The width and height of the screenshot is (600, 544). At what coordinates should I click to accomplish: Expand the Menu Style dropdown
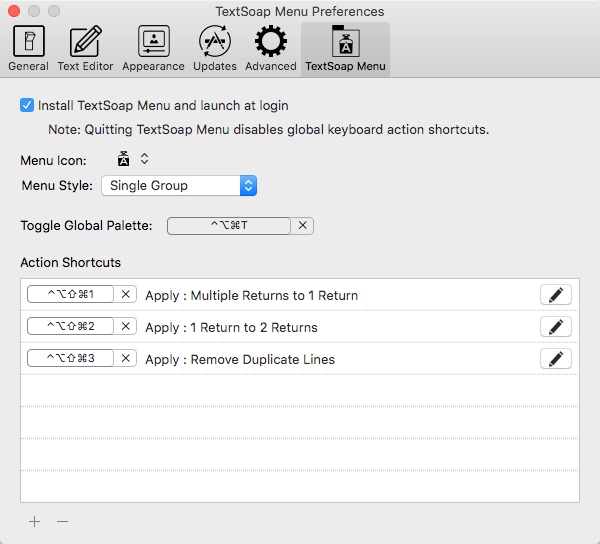[179, 185]
